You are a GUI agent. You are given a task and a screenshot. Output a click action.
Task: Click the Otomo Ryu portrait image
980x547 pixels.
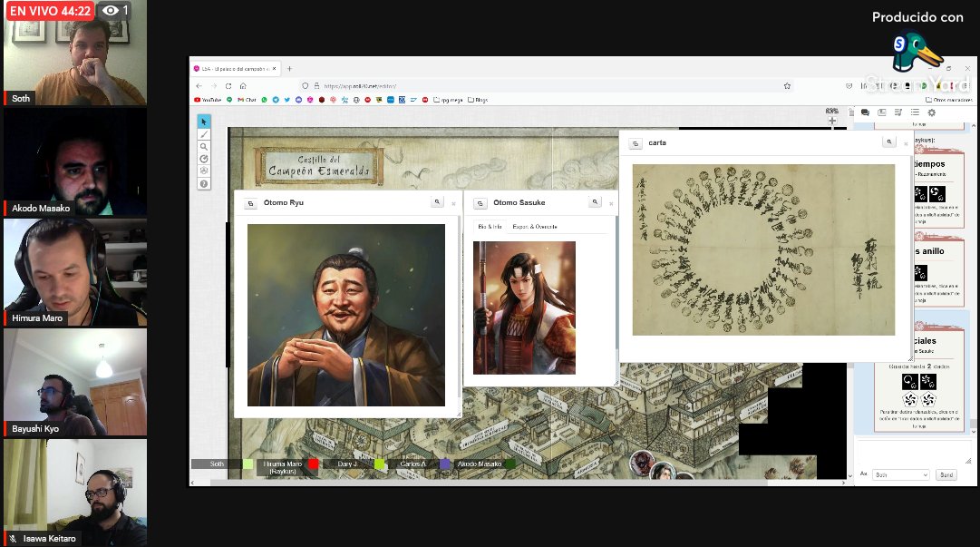tap(346, 315)
